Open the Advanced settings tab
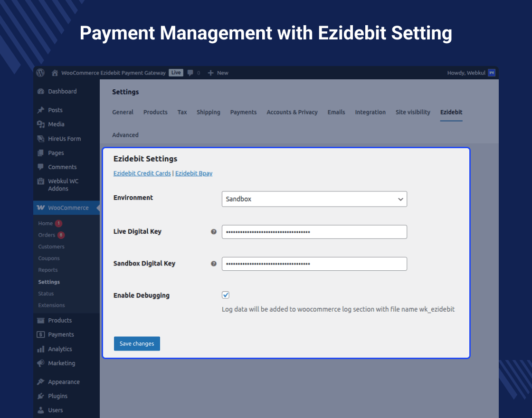The image size is (532, 418). 125,135
